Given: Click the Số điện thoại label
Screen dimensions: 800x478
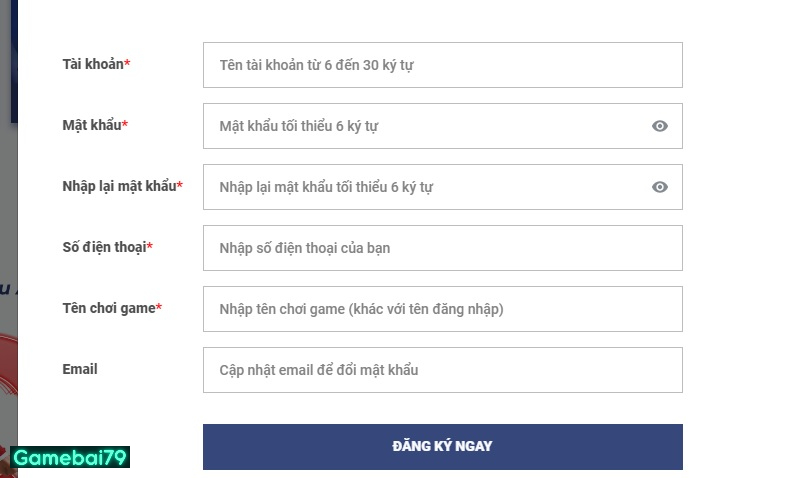Looking at the screenshot, I should tap(103, 247).
